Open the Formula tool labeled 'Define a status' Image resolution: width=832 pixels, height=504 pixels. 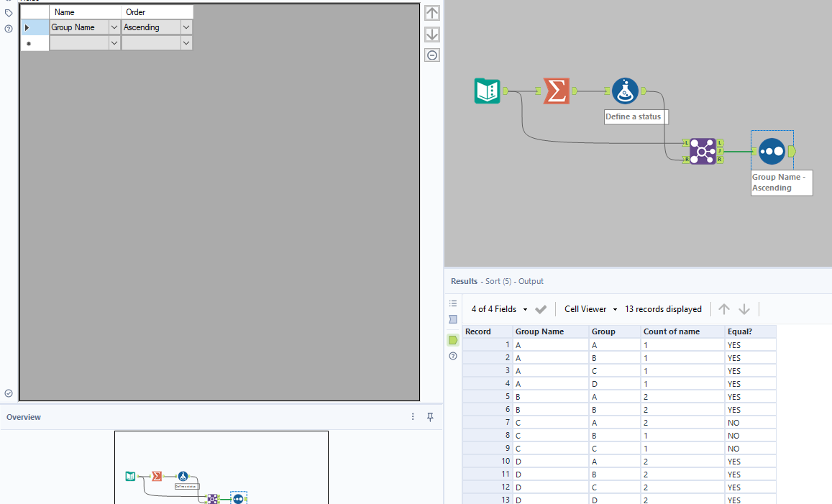click(x=624, y=91)
